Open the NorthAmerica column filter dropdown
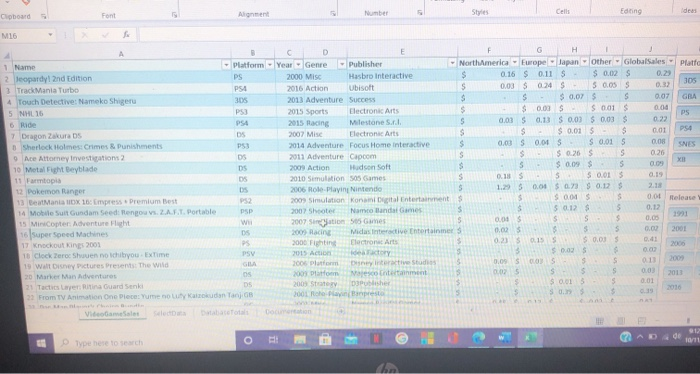This screenshot has width=700, height=374. click(x=514, y=62)
